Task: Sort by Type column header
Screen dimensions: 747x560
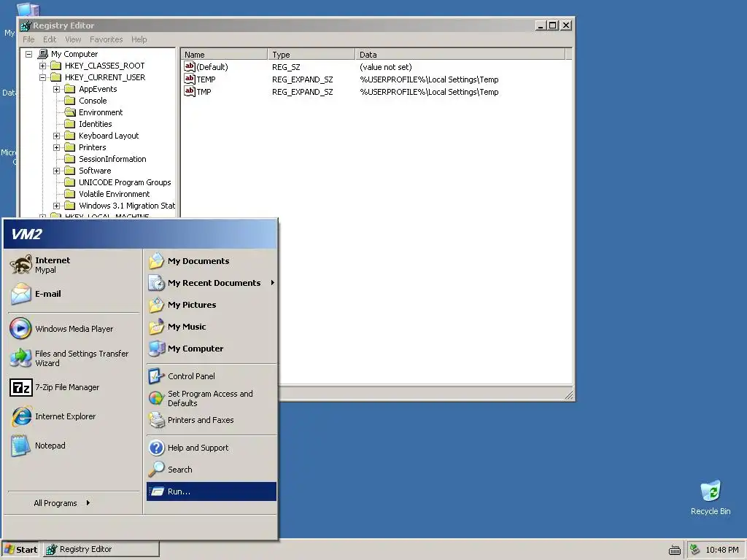Action: pyautogui.click(x=311, y=54)
